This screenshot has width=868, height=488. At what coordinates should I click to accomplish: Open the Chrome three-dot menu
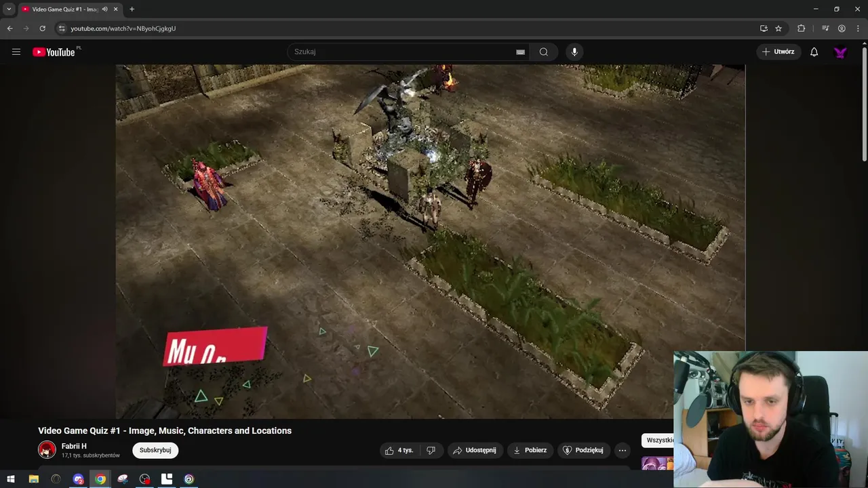pos(858,28)
